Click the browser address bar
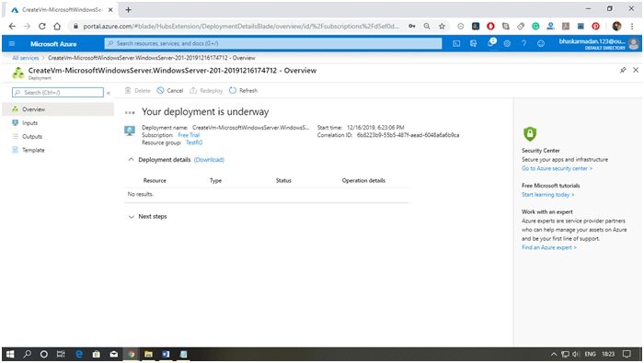The height and width of the screenshot is (363, 644). (x=241, y=27)
